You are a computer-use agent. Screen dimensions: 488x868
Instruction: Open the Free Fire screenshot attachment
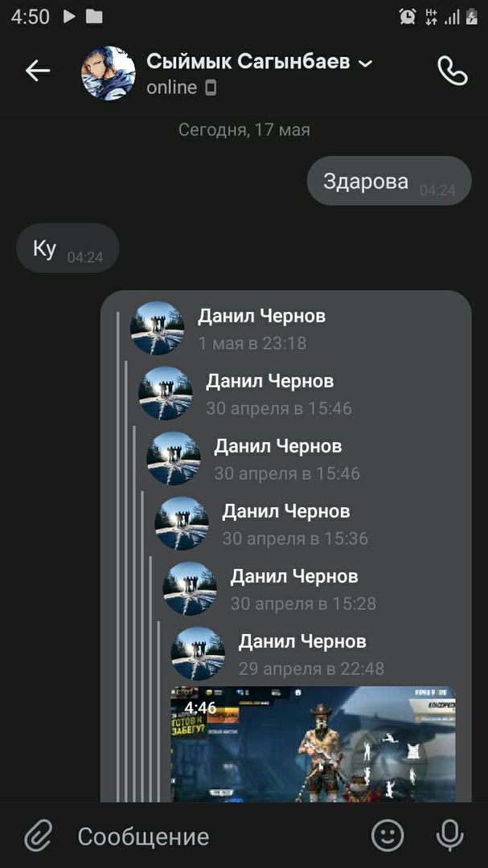[x=313, y=744]
